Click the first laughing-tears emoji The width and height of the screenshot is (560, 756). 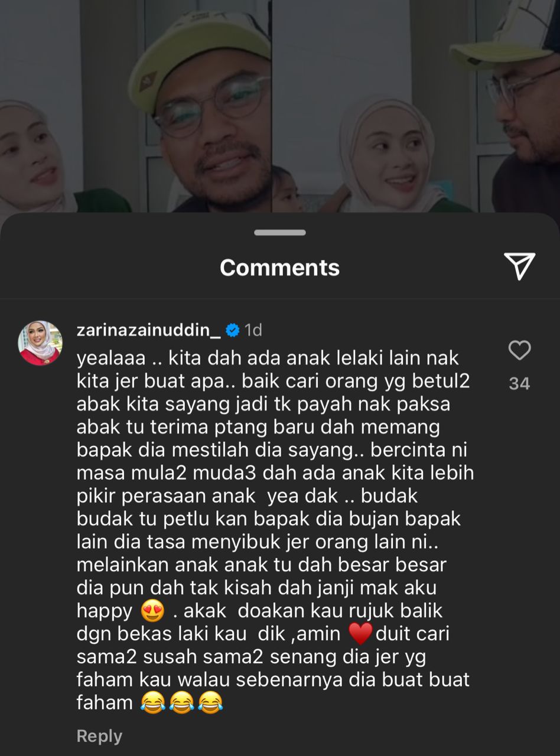(x=153, y=703)
